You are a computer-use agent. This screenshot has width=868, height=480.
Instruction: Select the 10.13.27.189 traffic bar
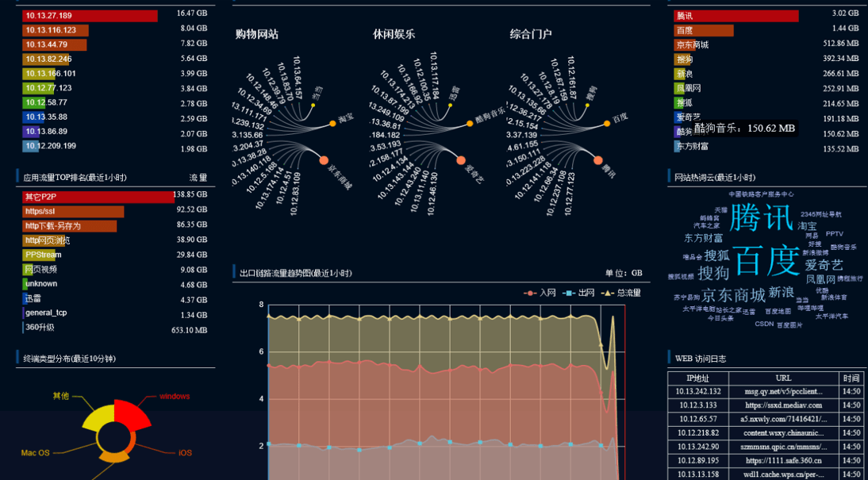pyautogui.click(x=90, y=16)
